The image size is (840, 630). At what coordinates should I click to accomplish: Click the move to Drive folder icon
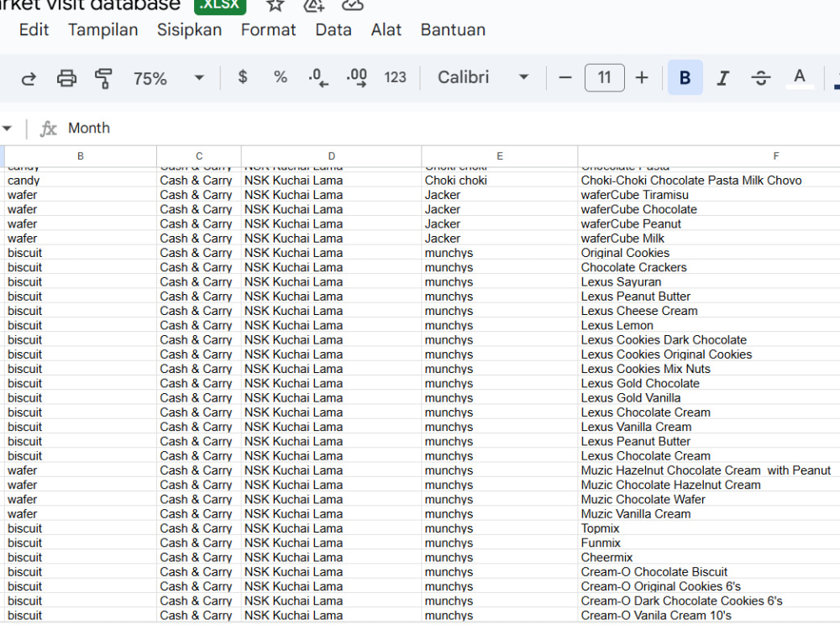pyautogui.click(x=314, y=5)
